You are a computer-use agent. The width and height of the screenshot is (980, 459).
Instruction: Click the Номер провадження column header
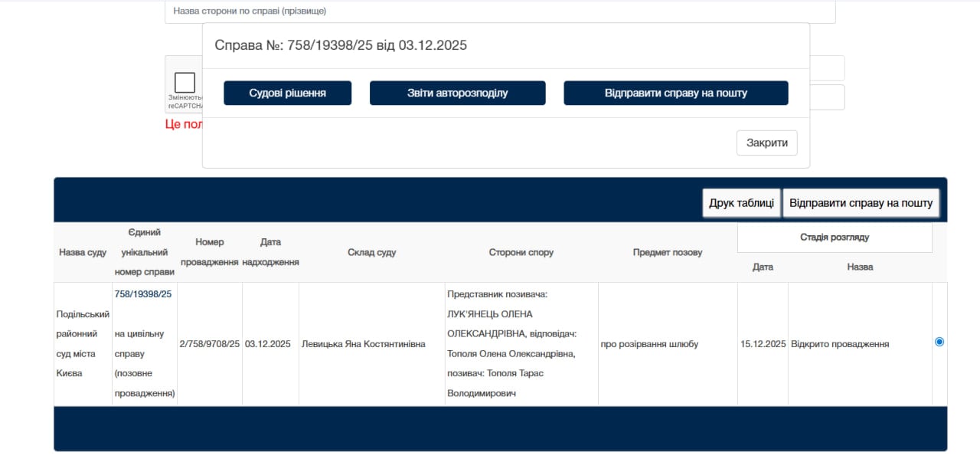[x=210, y=252]
